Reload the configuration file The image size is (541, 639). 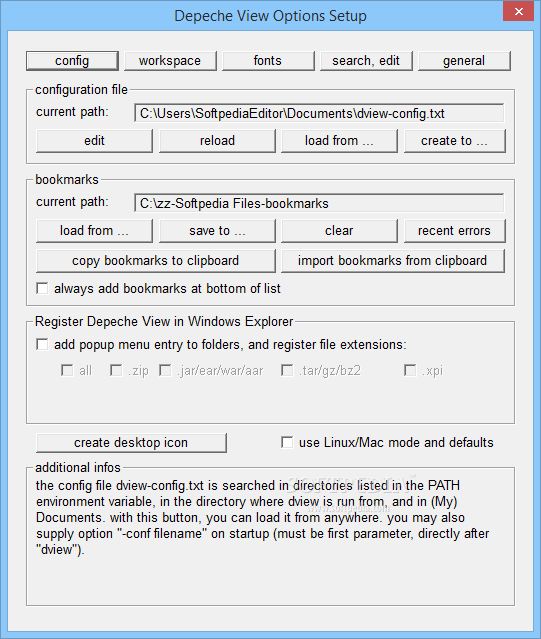point(217,141)
